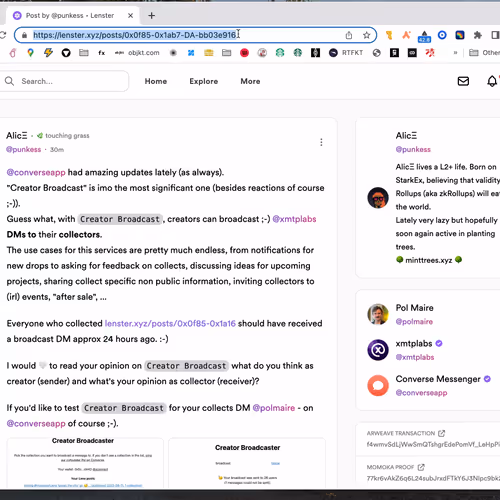Click the orange A extension icon
This screenshot has height=500, width=500.
coord(406,35)
